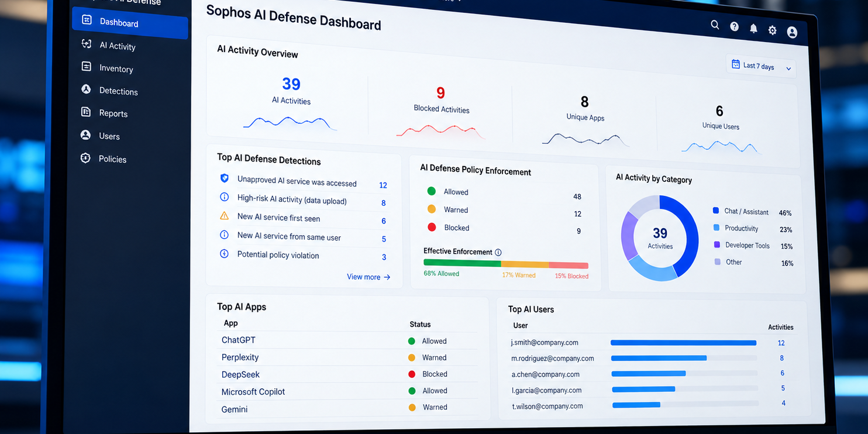Click the 6 Unique Users count
868x434 pixels.
(x=719, y=111)
